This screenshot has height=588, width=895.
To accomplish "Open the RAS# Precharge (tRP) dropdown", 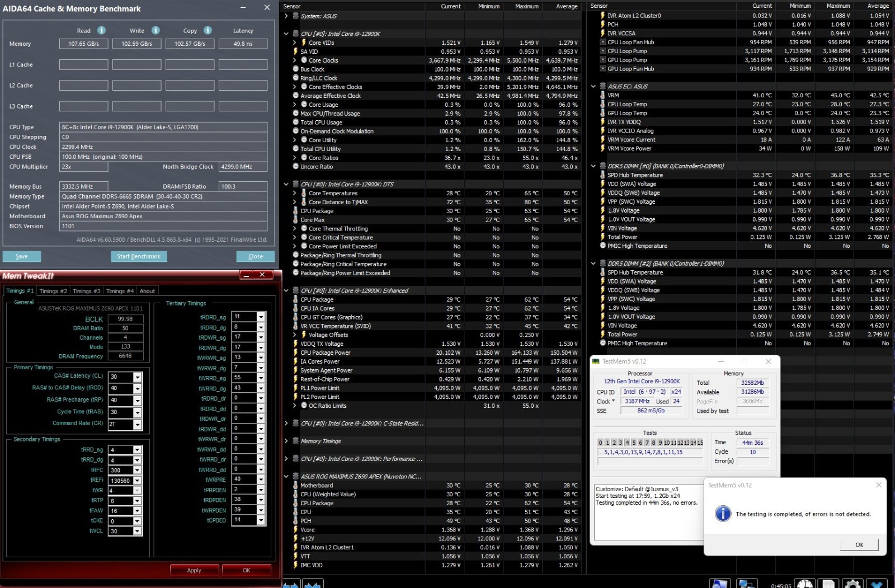I will click(137, 401).
